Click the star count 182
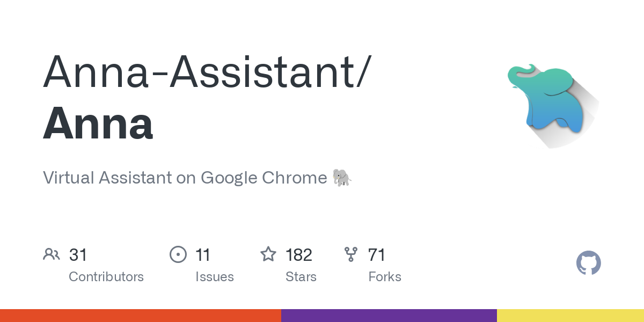This screenshot has width=644, height=322. click(x=299, y=254)
